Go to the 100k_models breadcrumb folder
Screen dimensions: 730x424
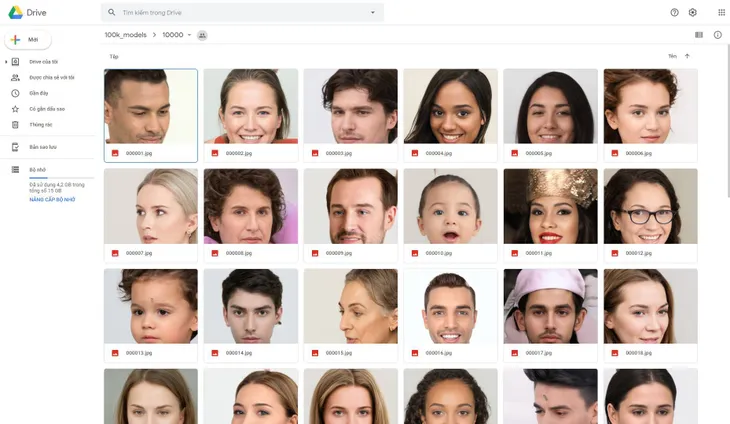125,35
